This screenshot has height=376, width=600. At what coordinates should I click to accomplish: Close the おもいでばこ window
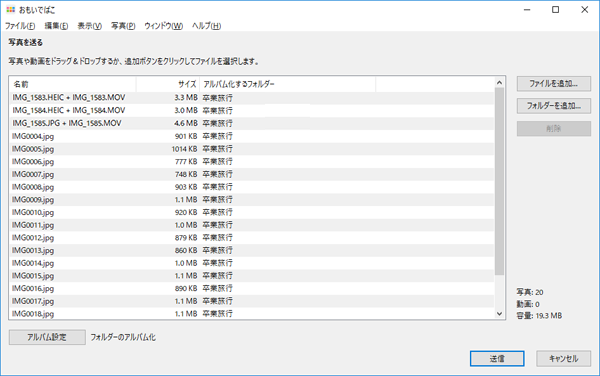[x=585, y=10]
